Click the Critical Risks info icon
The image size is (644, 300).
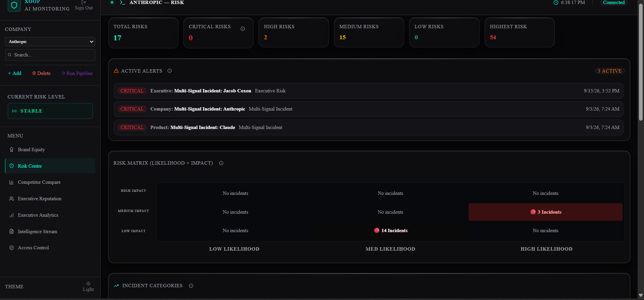tap(243, 29)
